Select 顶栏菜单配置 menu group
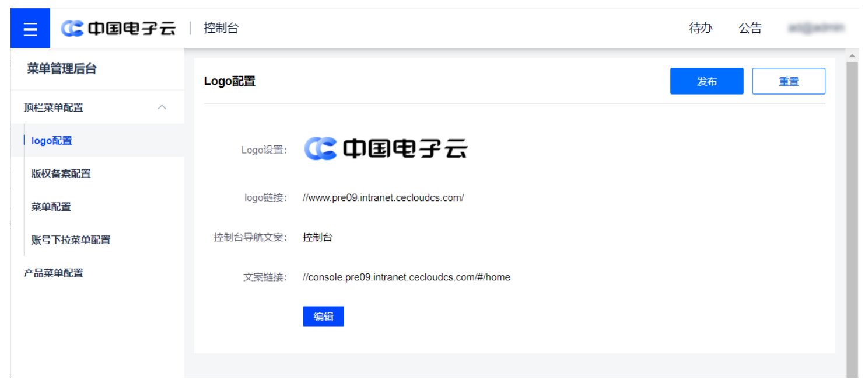The width and height of the screenshot is (868, 389). pyautogui.click(x=97, y=107)
